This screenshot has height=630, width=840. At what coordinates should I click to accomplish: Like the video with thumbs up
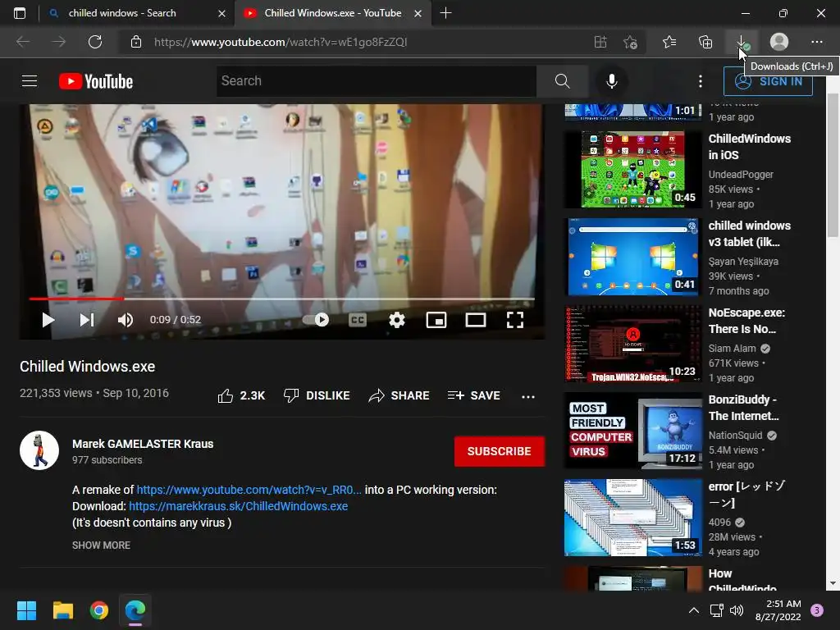click(x=241, y=396)
